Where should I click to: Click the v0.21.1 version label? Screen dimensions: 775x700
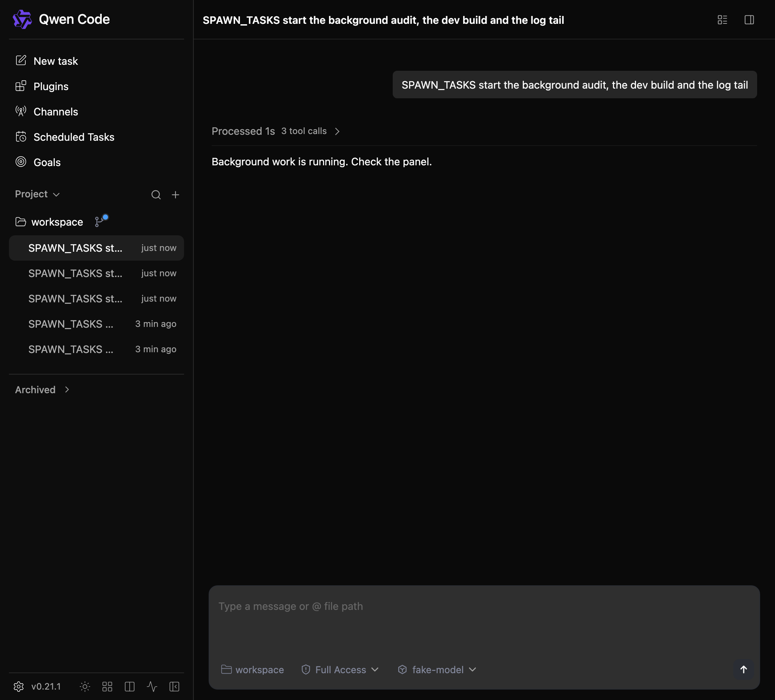click(46, 686)
